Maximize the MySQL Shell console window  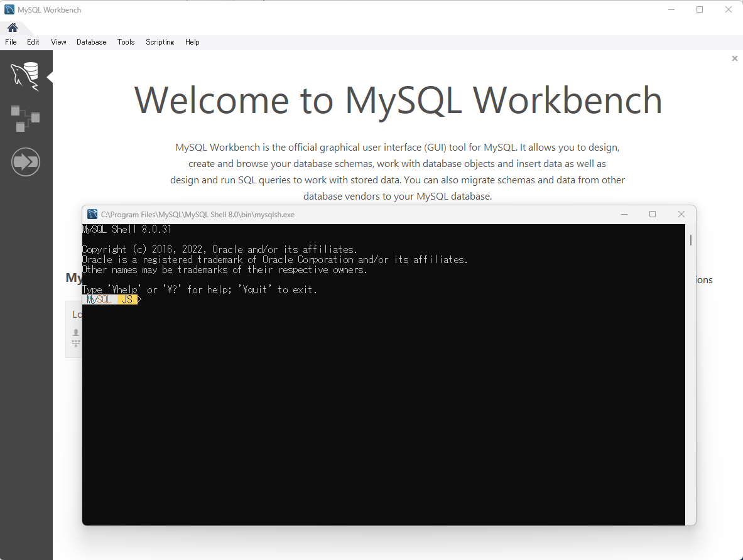click(653, 214)
